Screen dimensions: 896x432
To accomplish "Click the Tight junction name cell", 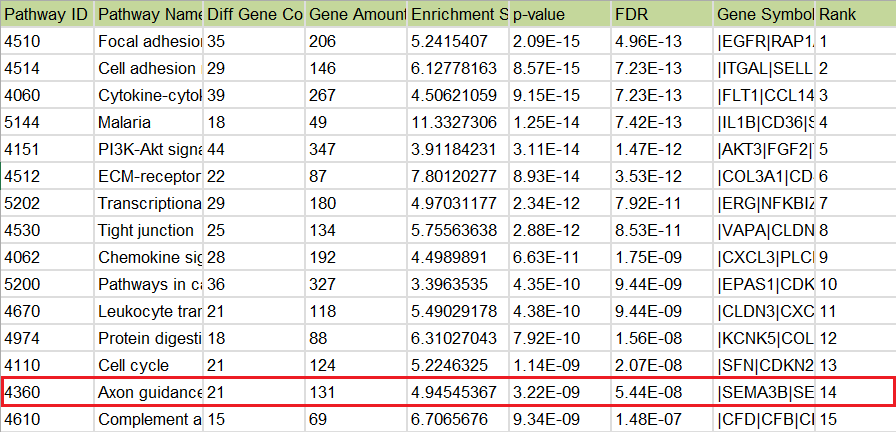I will pyautogui.click(x=149, y=230).
